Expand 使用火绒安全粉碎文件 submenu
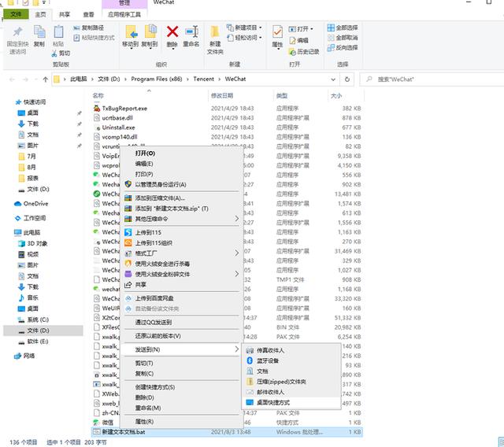The width and height of the screenshot is (504, 447). pyautogui.click(x=182, y=274)
